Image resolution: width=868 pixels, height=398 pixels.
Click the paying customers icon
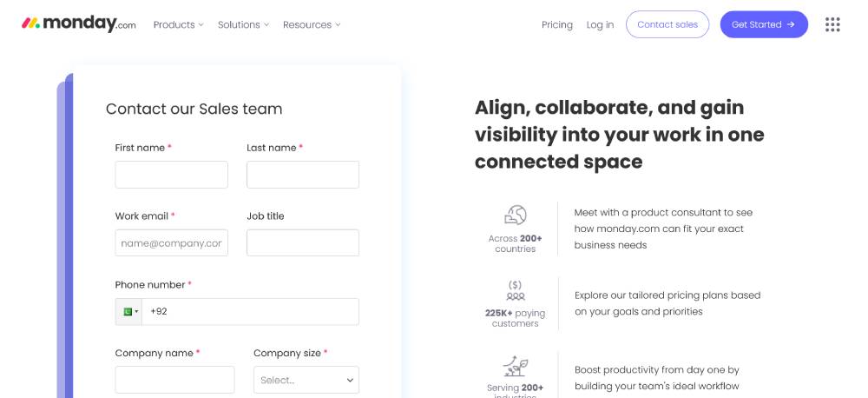coord(516,290)
